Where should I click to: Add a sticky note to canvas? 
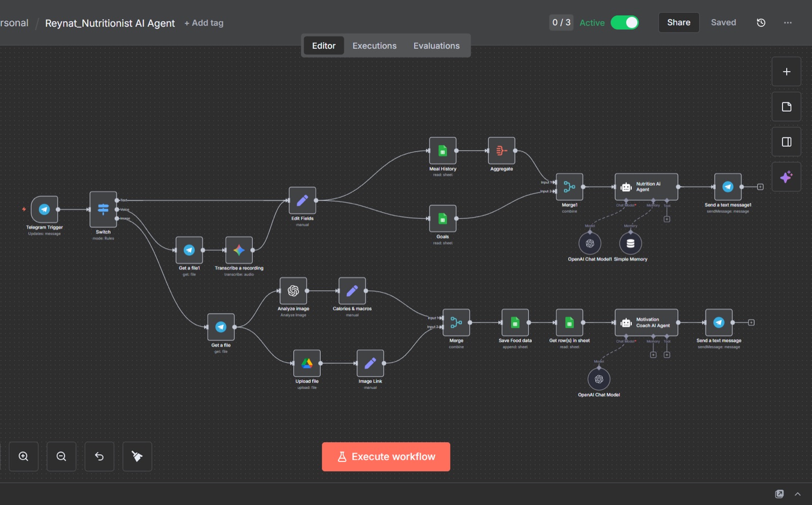[787, 107]
